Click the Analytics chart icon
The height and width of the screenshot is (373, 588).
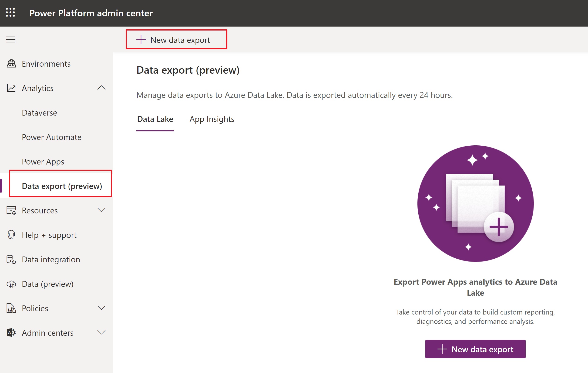tap(11, 88)
